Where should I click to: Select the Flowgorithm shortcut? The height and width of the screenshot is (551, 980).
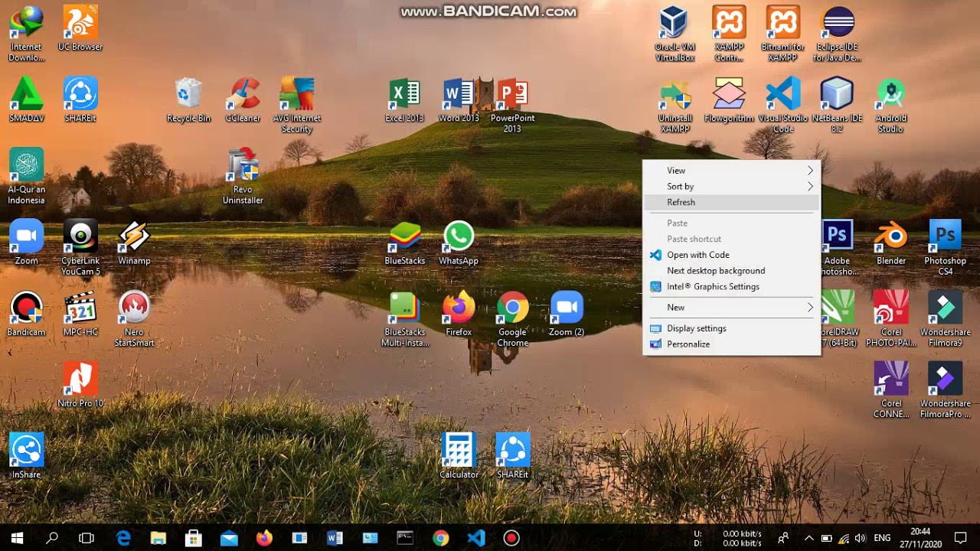click(x=729, y=99)
